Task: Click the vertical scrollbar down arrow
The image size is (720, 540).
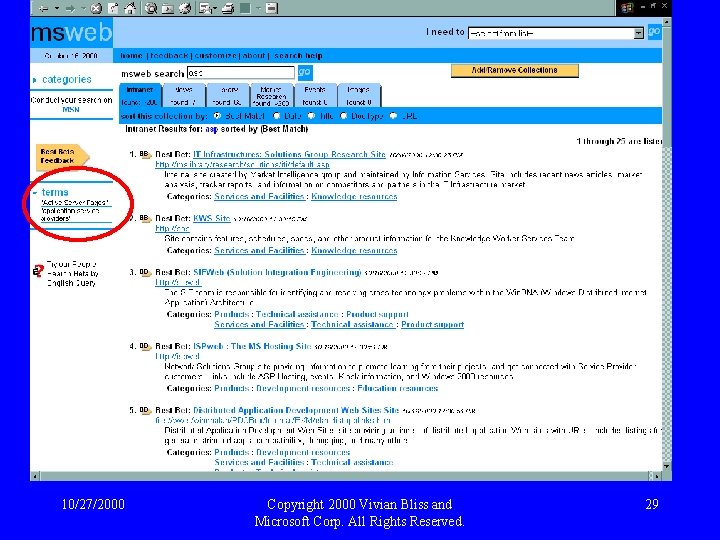Action: click(x=666, y=467)
